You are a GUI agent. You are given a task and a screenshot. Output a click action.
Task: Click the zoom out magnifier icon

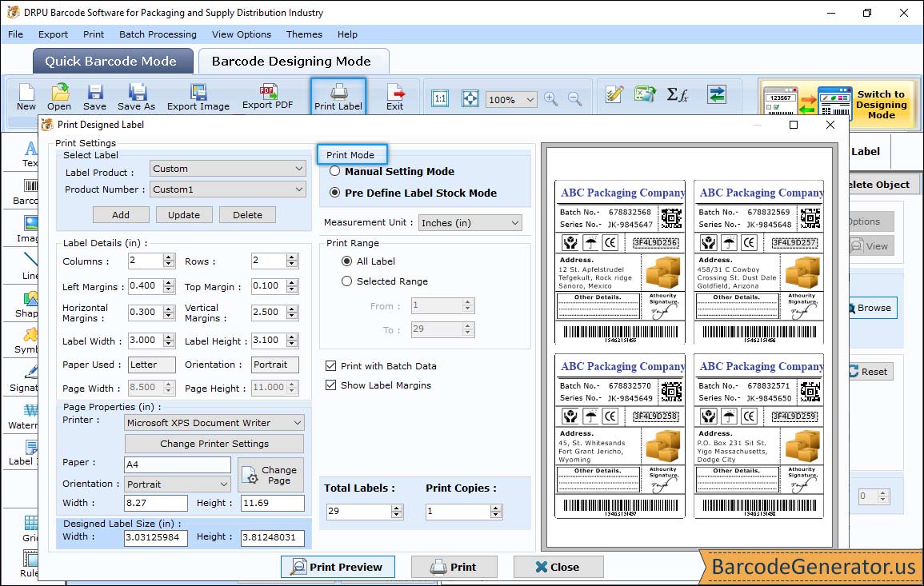coord(574,98)
